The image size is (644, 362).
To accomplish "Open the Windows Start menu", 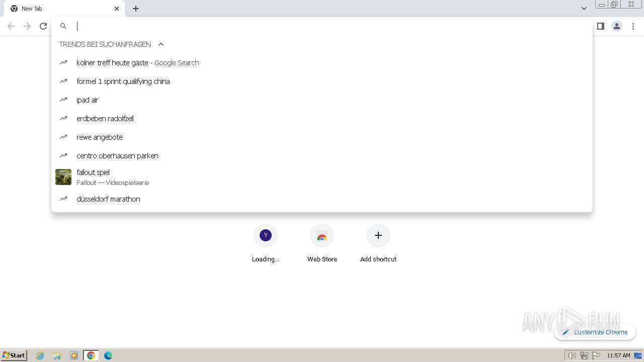I will click(14, 355).
